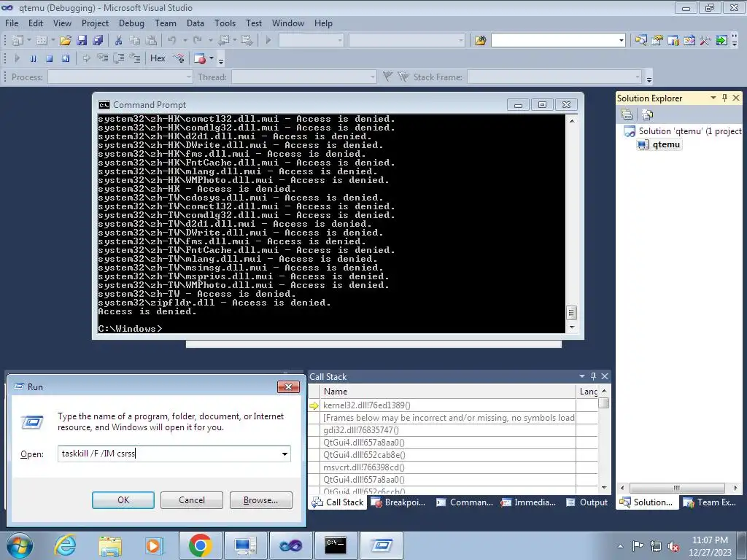Click Cancel in the Run dialog
The image size is (747, 560).
pyautogui.click(x=192, y=500)
